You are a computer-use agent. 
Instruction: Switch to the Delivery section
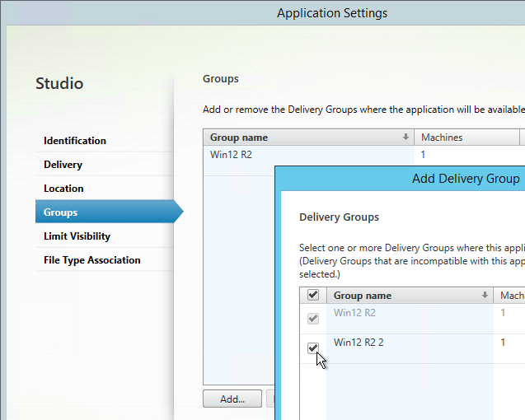pyautogui.click(x=63, y=165)
